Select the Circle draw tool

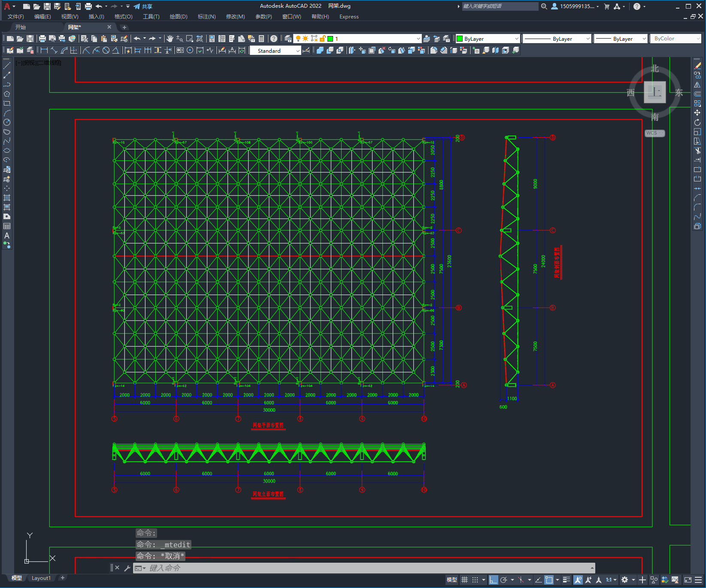7,122
